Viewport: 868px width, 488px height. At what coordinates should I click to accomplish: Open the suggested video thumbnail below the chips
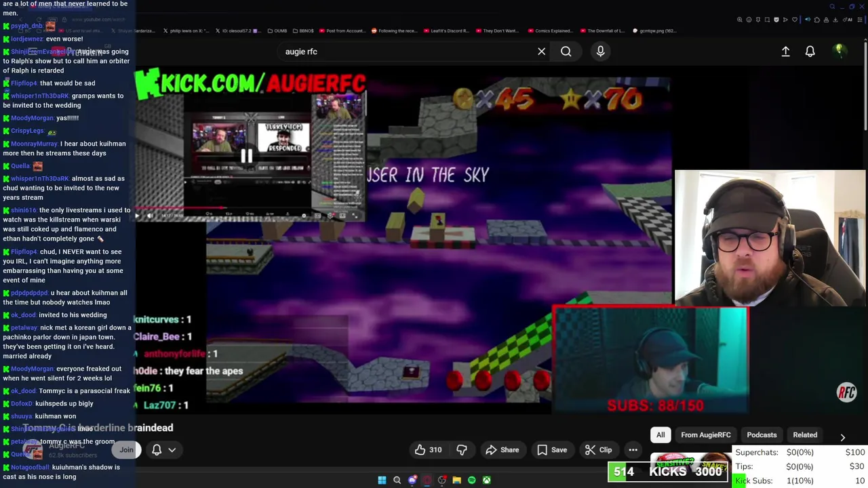(x=690, y=462)
